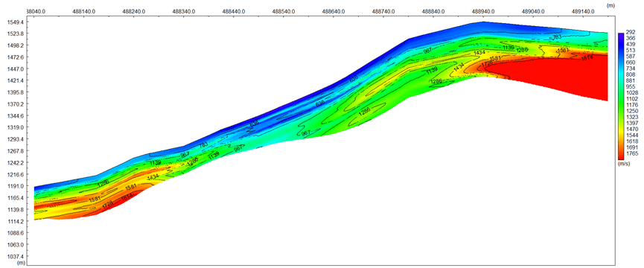This screenshot has width=644, height=268.
Task: Select the 488940.0 horizontal axis label
Action: point(483,12)
